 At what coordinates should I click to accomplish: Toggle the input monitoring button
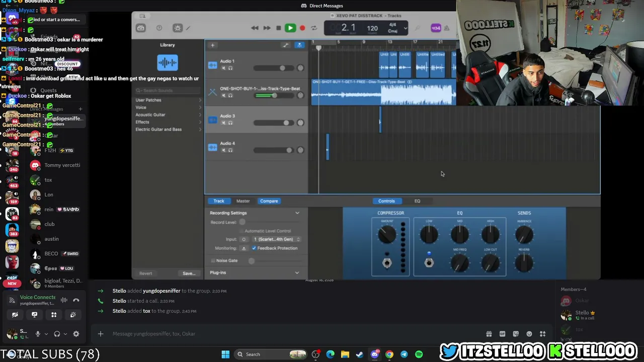click(244, 248)
